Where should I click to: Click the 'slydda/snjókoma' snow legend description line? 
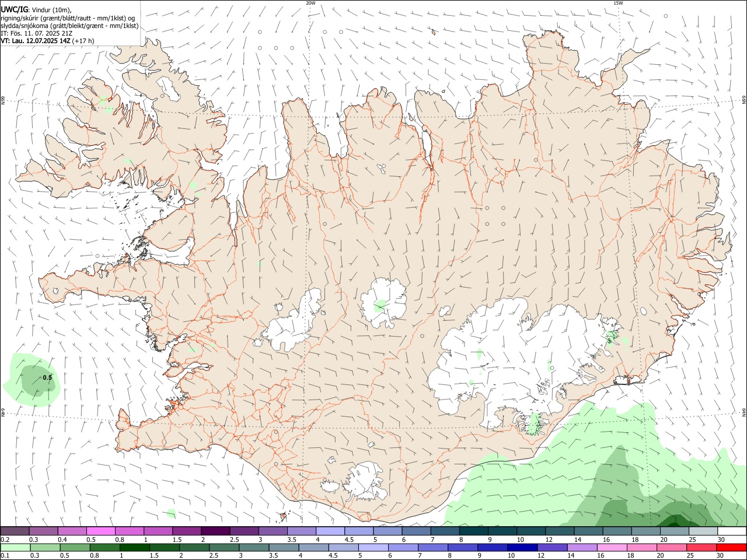pos(70,26)
